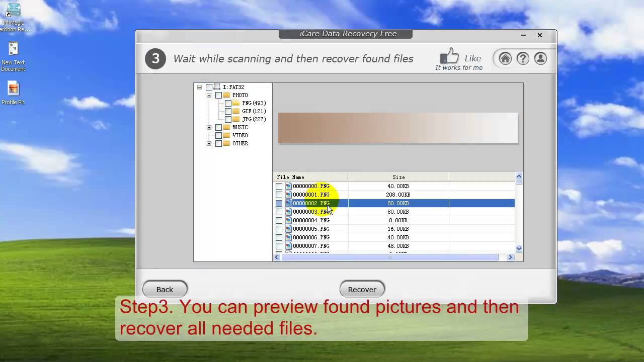Click the horizontal scroll-right arrow

(510, 257)
